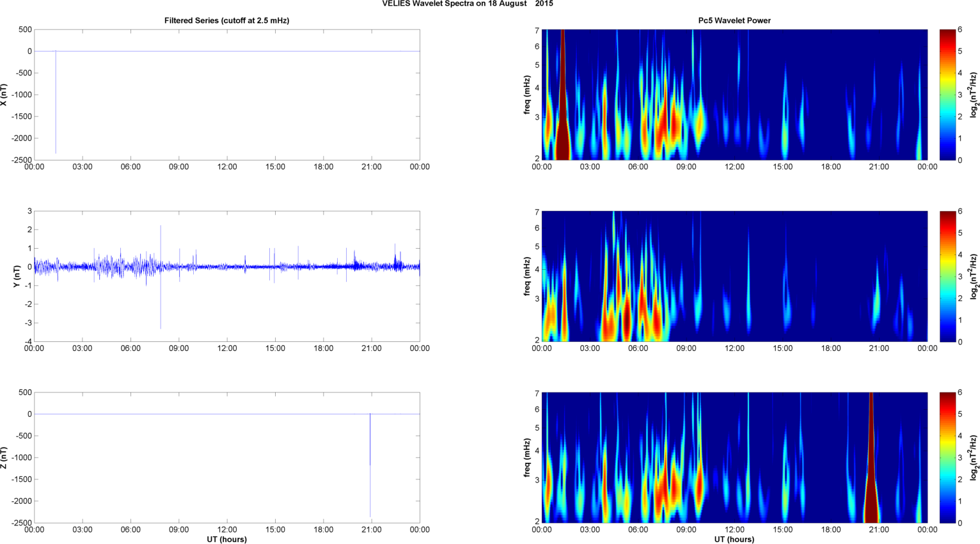Click the 'Z (nT)' axis label
The height and width of the screenshot is (544, 980).
click(x=4, y=458)
